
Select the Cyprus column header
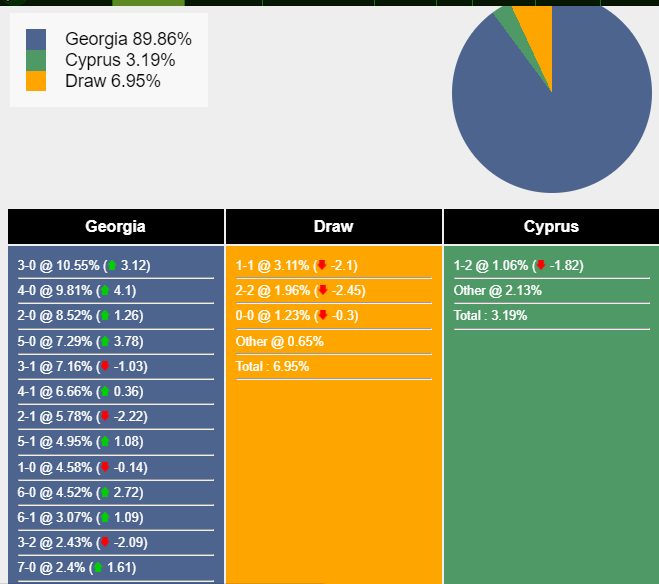(x=551, y=227)
